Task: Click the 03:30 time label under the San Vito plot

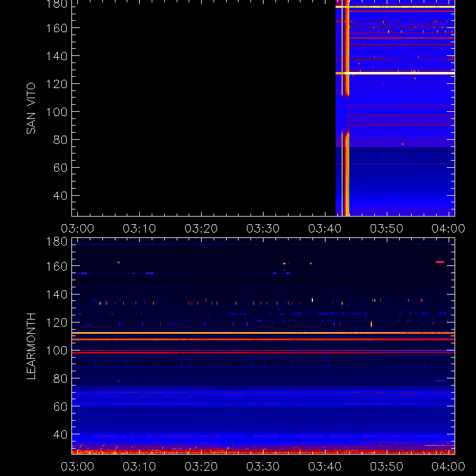Action: (x=263, y=228)
